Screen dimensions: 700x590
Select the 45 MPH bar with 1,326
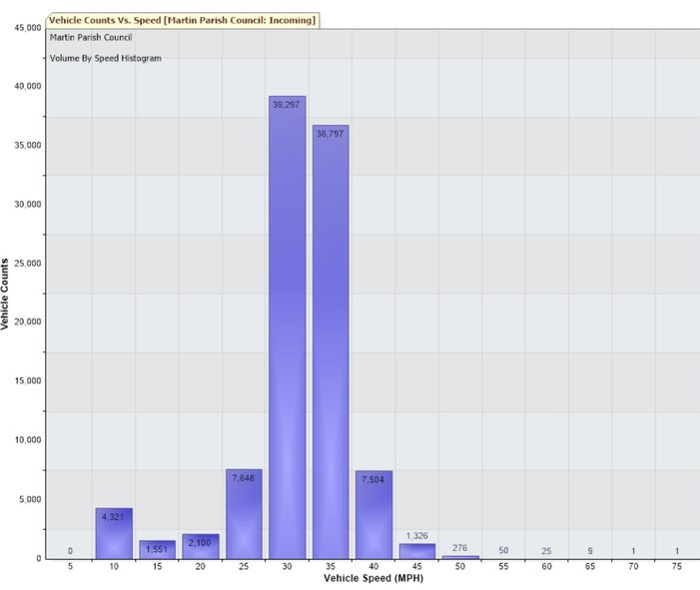[416, 551]
